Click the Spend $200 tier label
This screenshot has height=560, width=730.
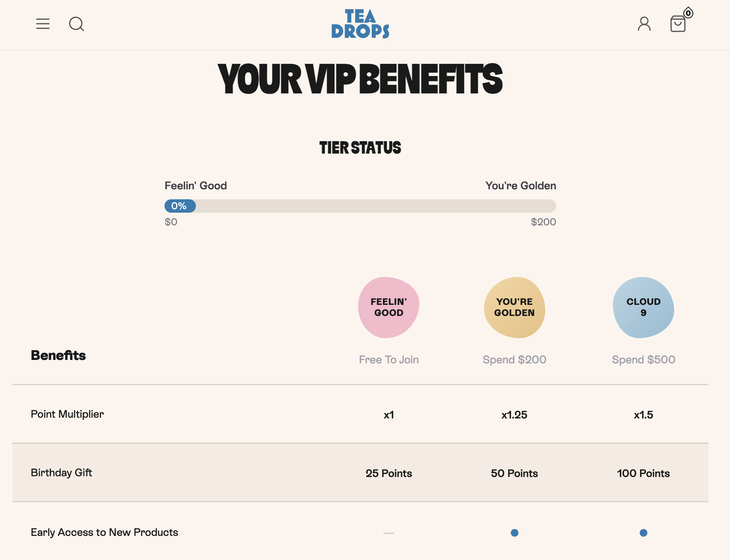click(x=515, y=360)
